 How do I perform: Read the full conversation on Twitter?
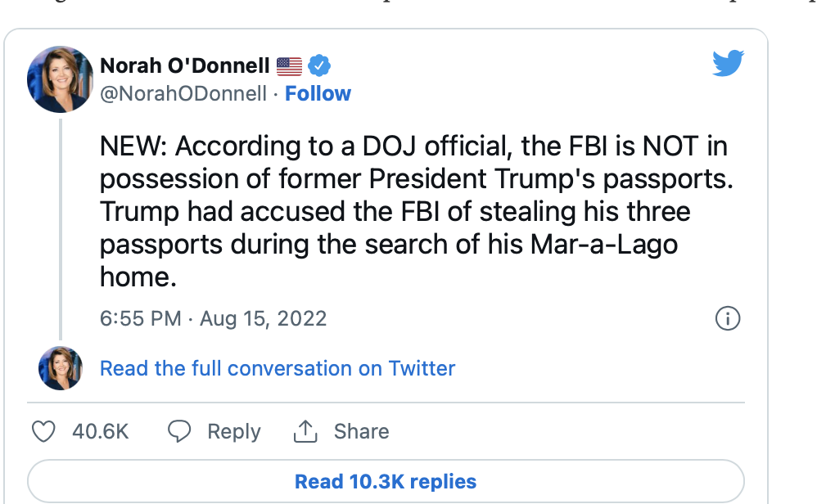point(277,368)
